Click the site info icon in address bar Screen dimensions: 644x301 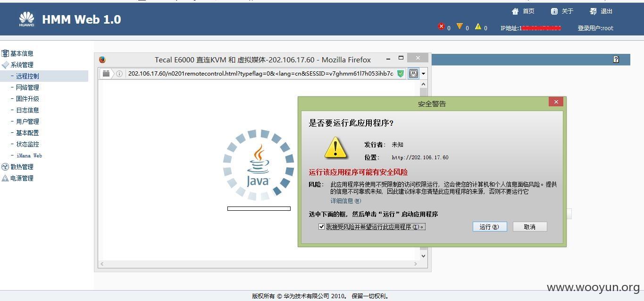(119, 73)
